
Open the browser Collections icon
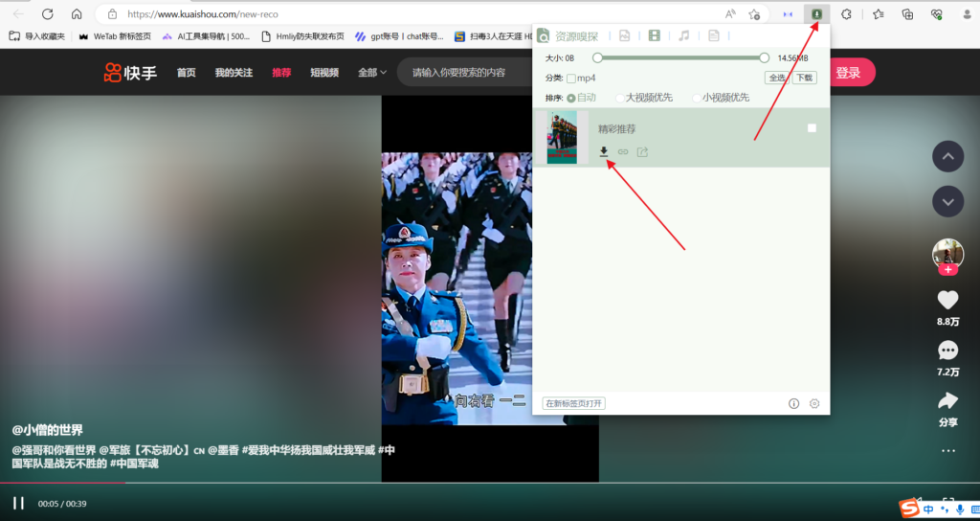(907, 13)
